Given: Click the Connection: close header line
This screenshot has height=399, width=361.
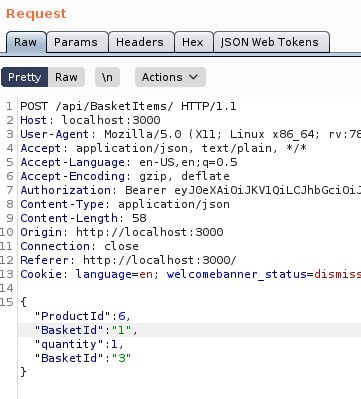Looking at the screenshot, I should click(79, 246).
